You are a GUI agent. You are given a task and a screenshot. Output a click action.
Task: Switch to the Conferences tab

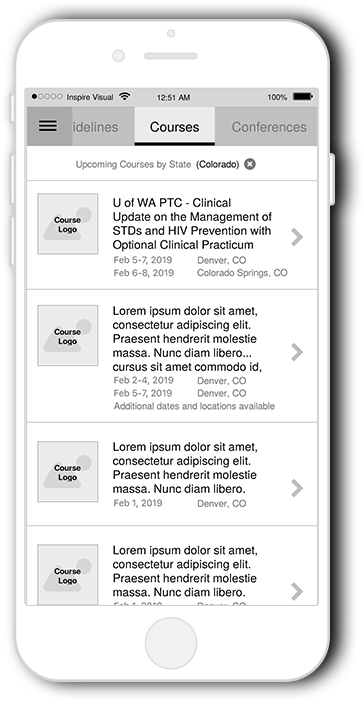[269, 127]
